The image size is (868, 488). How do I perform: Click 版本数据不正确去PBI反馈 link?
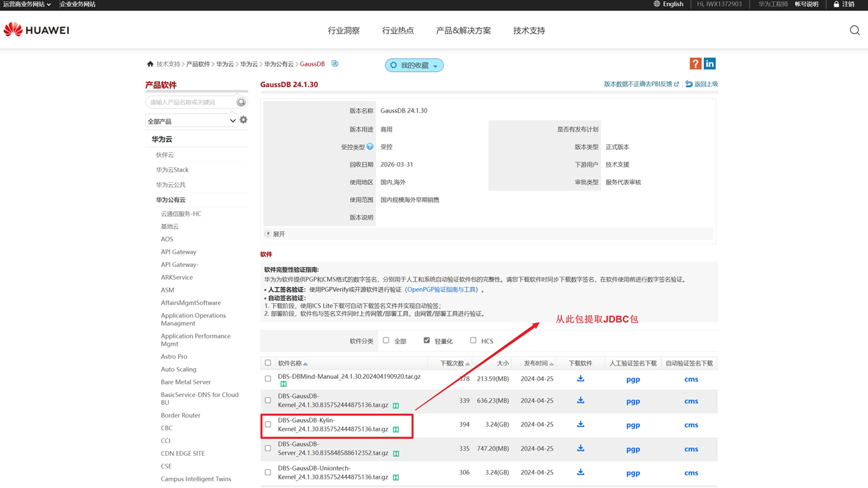(x=641, y=84)
